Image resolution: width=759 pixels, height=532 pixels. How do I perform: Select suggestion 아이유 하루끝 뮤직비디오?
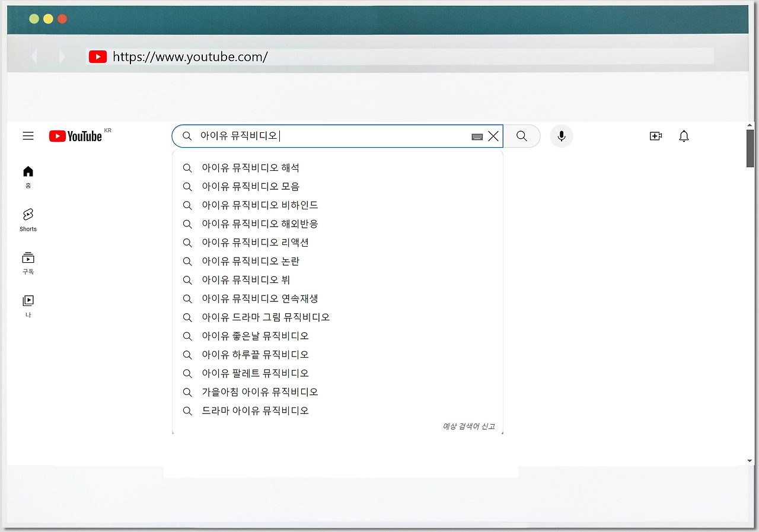(337, 355)
